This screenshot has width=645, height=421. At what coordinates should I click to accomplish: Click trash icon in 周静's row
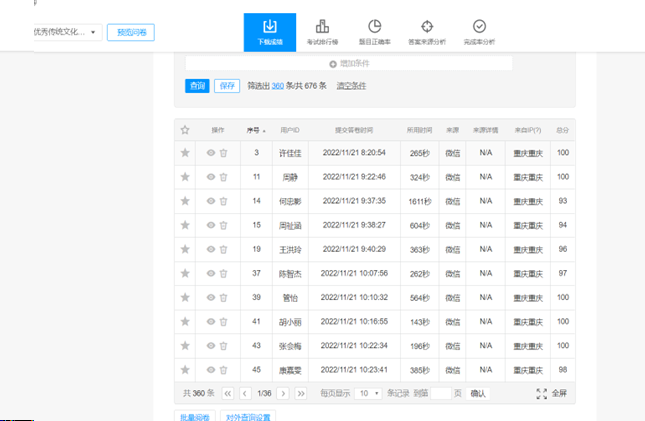[224, 177]
